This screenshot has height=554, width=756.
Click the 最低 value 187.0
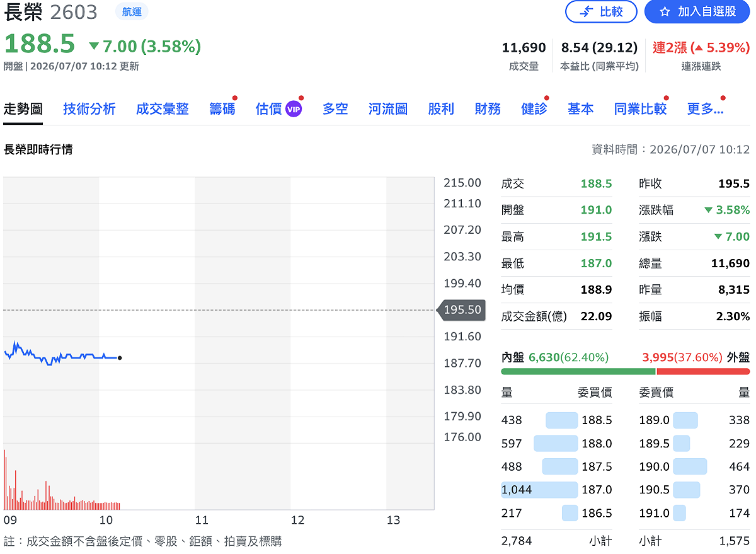coord(596,263)
